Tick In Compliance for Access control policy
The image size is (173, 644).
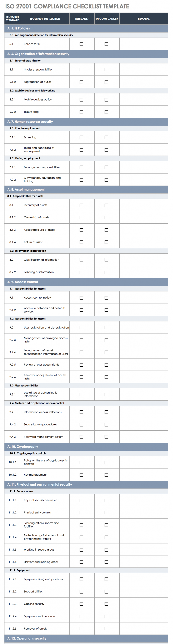106,298
